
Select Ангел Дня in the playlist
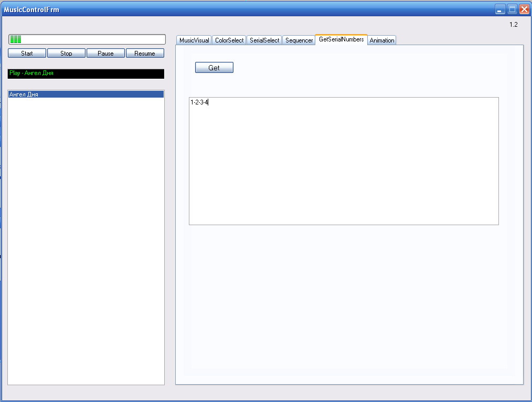pos(86,94)
